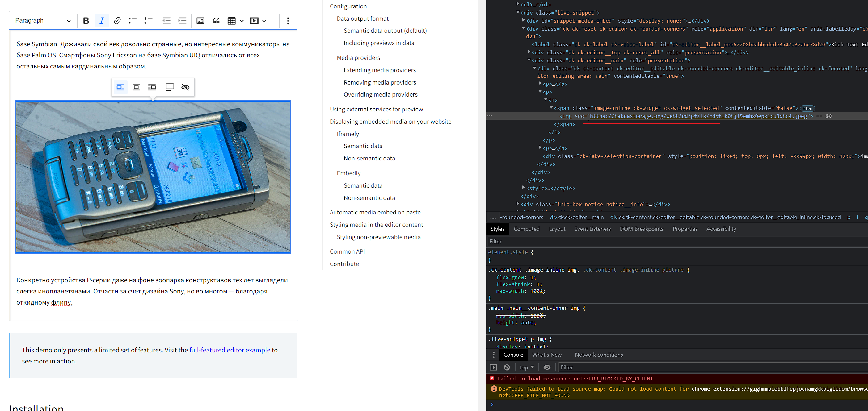
Task: Set image style to inline
Action: 120,87
